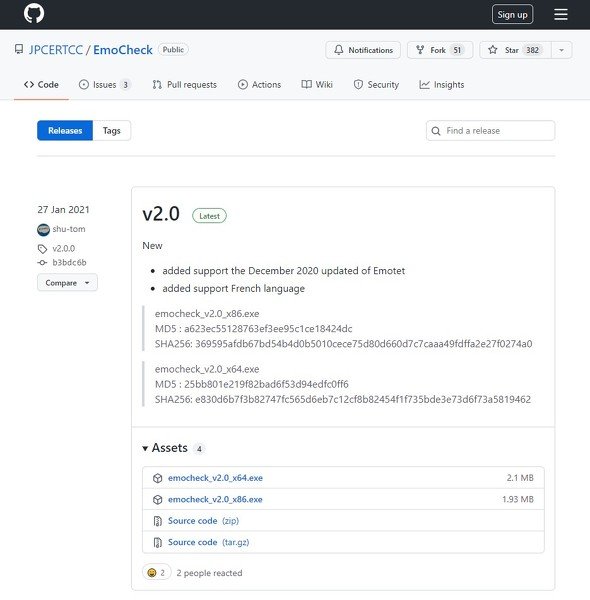
Task: Focus the Find a release search field
Action: tap(491, 131)
